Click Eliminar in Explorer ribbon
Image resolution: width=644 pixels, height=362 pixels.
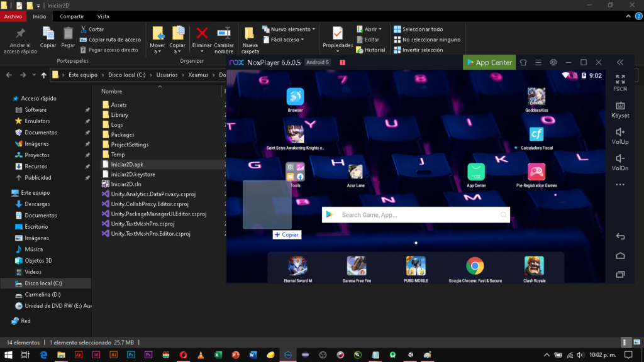pyautogui.click(x=202, y=40)
